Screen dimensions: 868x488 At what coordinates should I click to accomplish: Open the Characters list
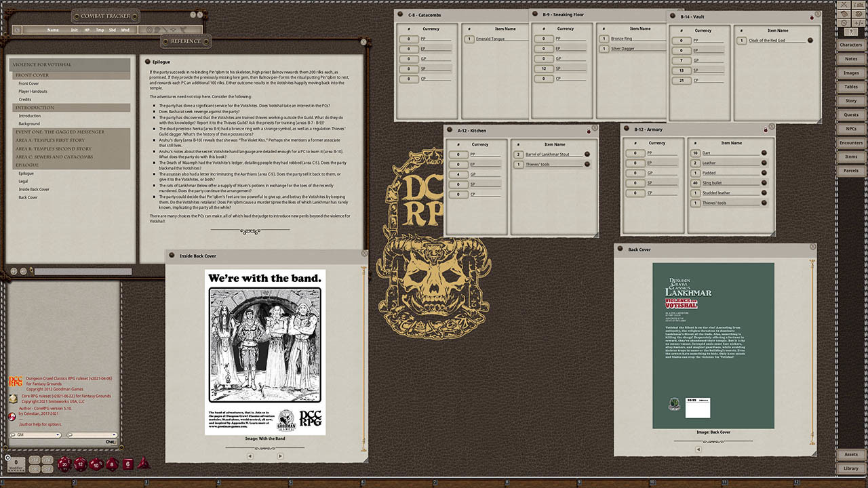click(851, 44)
